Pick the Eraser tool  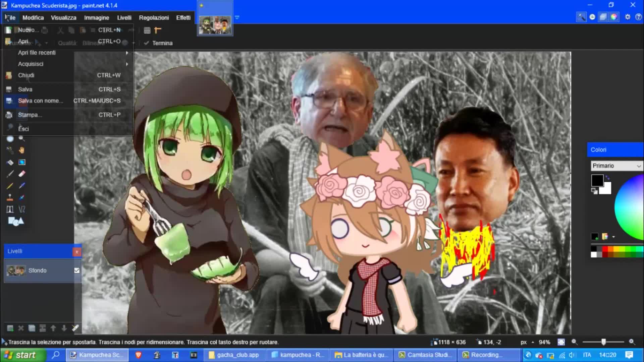[x=21, y=174]
